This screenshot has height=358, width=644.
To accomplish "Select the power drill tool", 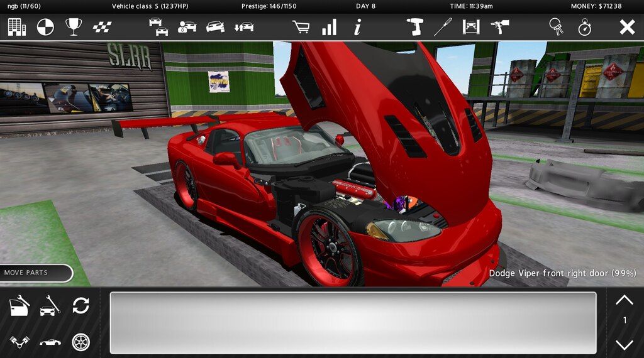I will coord(415,27).
